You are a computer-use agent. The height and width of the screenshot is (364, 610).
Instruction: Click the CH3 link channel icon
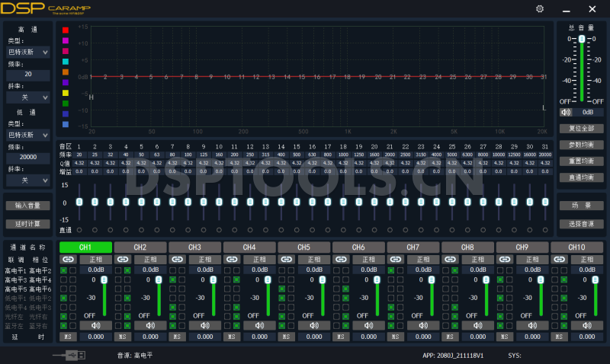[176, 259]
